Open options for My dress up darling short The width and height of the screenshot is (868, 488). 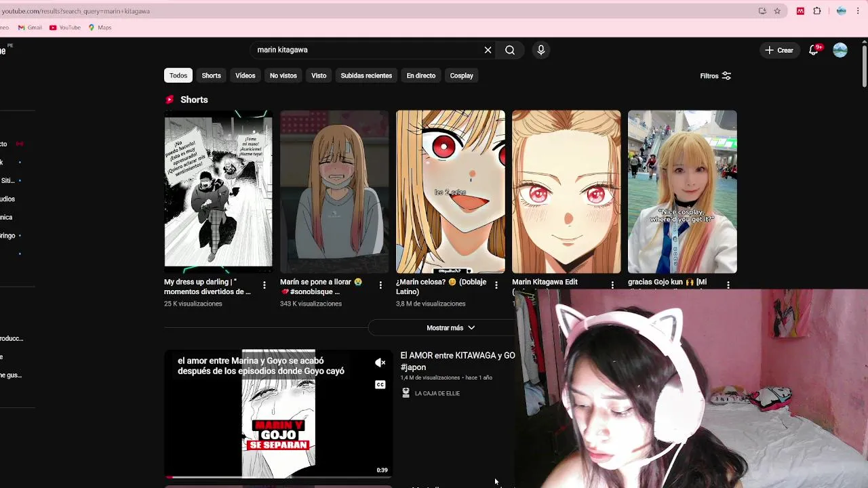tap(264, 285)
